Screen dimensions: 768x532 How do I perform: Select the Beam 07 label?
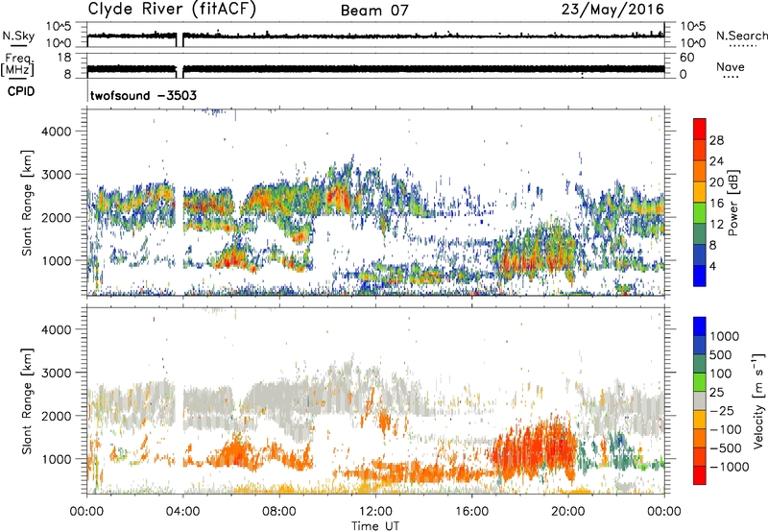[x=374, y=10]
